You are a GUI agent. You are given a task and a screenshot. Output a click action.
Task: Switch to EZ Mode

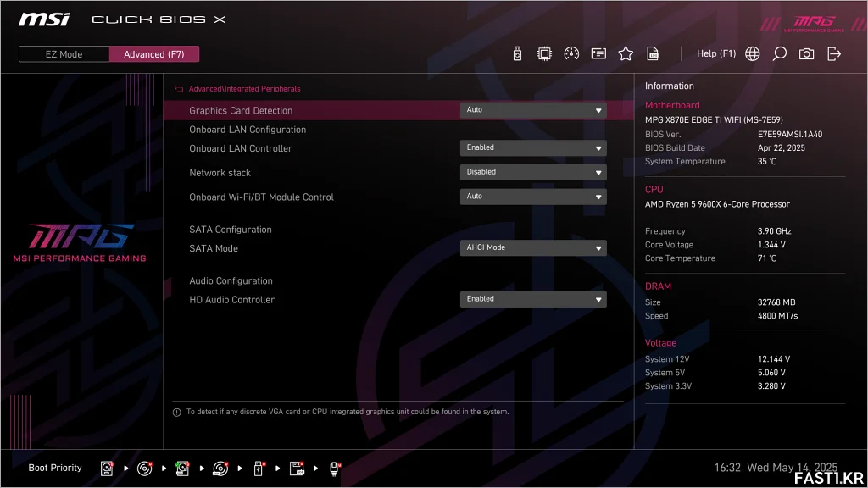[64, 54]
